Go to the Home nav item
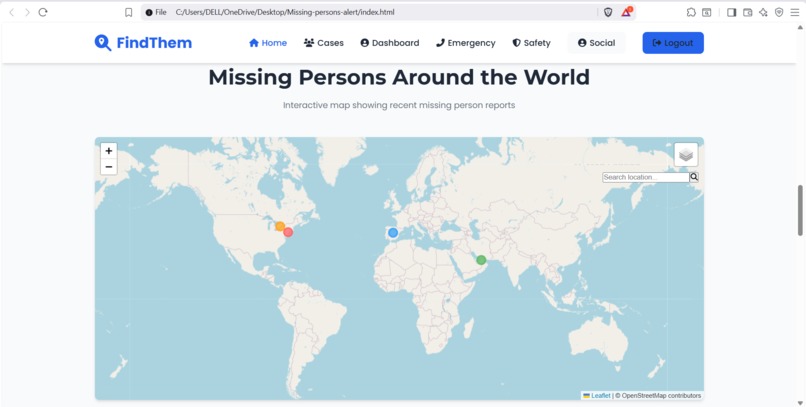 point(268,43)
